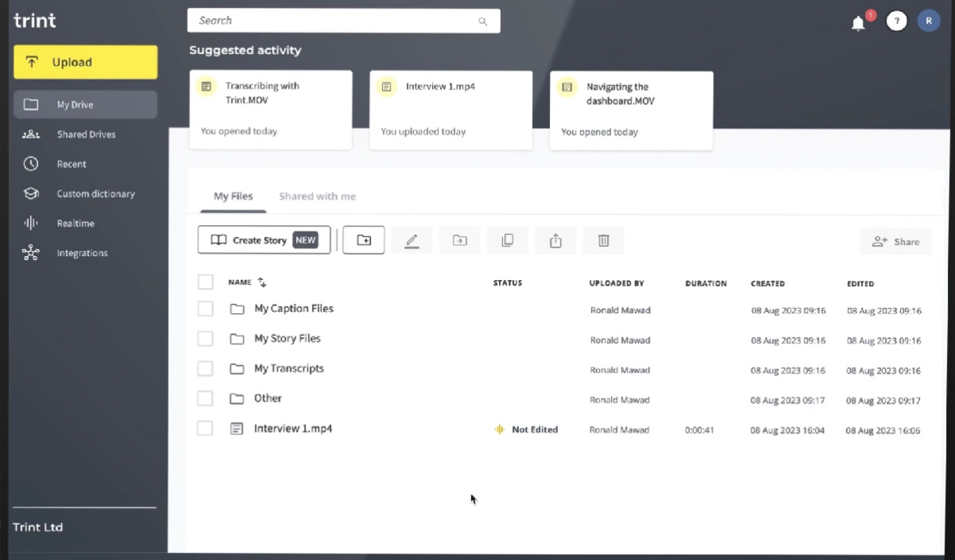Open Navigating the dashboard.MOV suggested card

coord(631,110)
